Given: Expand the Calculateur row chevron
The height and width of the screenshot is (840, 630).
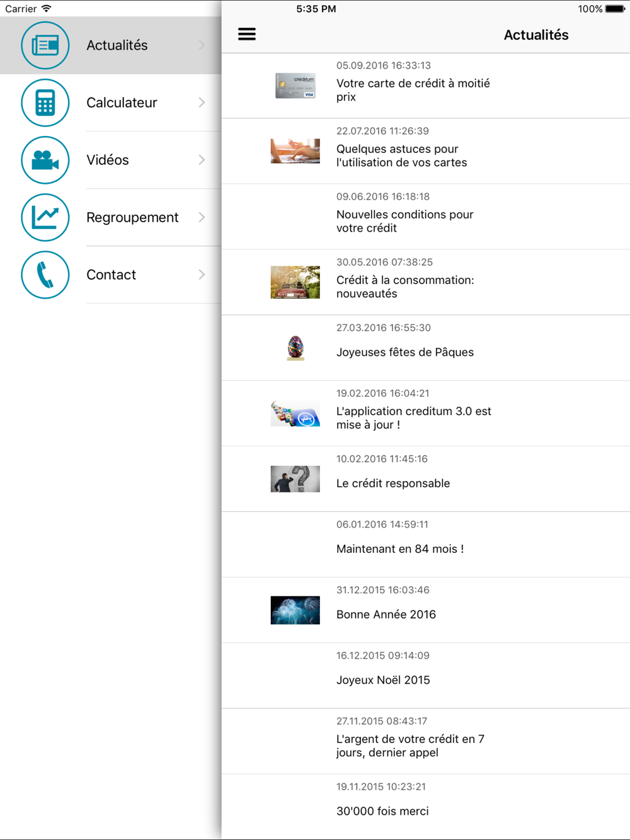Looking at the screenshot, I should pos(202,103).
